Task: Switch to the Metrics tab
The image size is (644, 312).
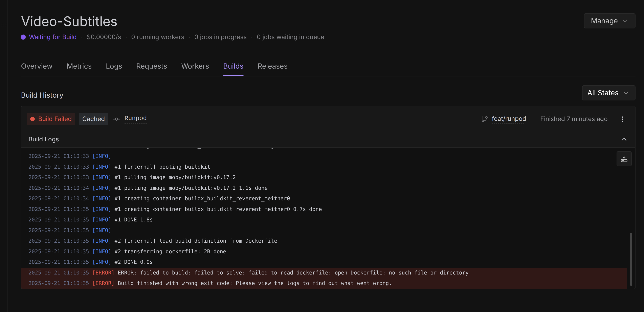Action: 79,66
